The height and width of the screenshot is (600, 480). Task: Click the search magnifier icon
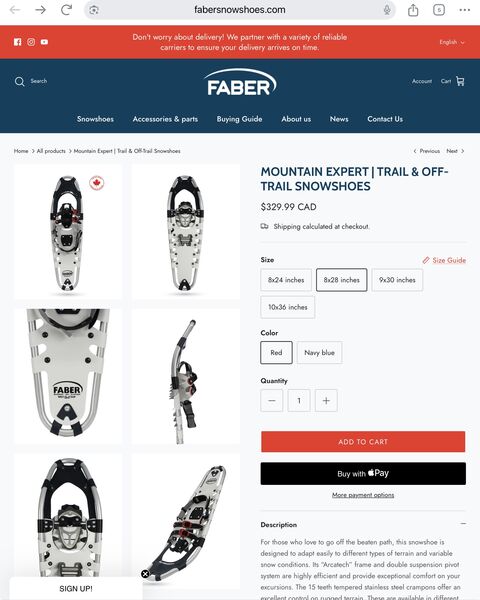20,81
